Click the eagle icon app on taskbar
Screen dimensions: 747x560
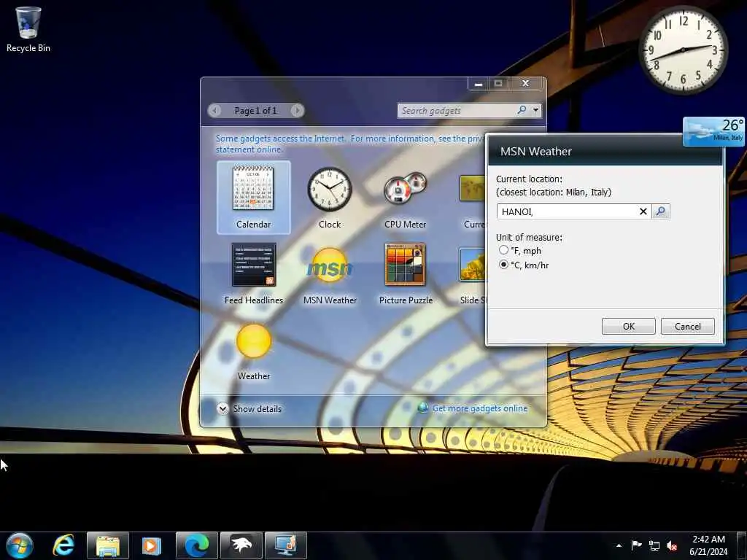[x=241, y=545]
